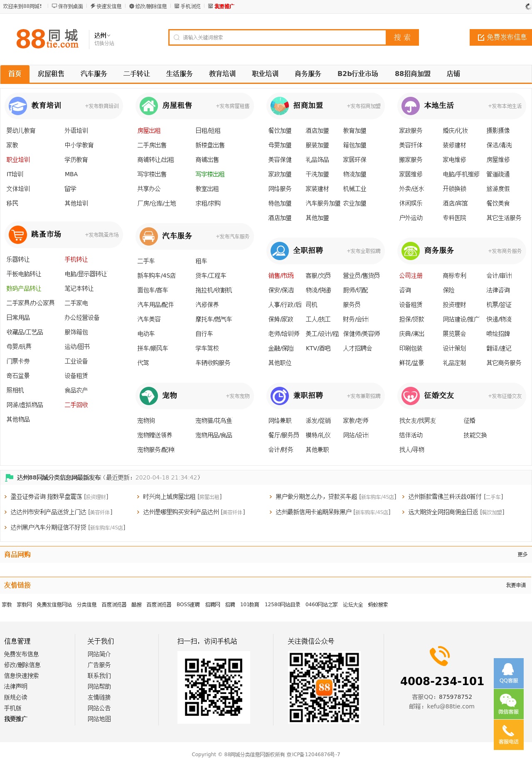The width and height of the screenshot is (532, 767).
Task: Click the 全职招聘 magnifier icon
Action: click(x=279, y=251)
